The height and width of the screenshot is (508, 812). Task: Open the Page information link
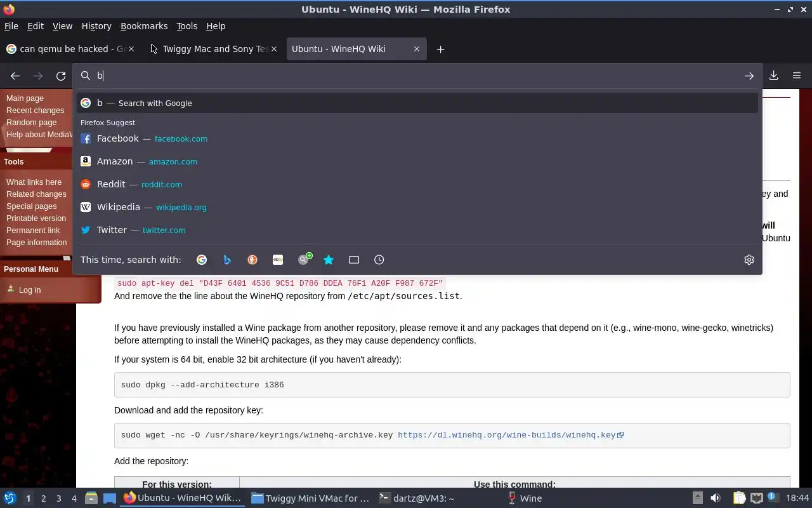point(36,243)
